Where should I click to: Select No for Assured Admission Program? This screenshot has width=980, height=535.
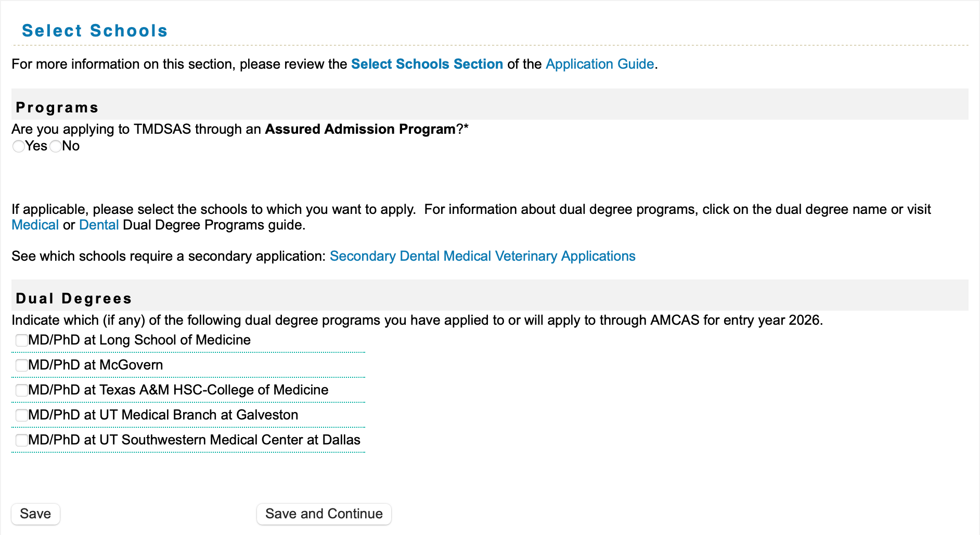click(x=56, y=146)
